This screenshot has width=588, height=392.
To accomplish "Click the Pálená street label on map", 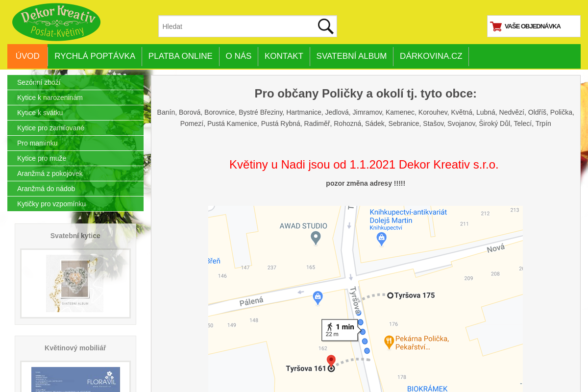I will click(x=251, y=301).
